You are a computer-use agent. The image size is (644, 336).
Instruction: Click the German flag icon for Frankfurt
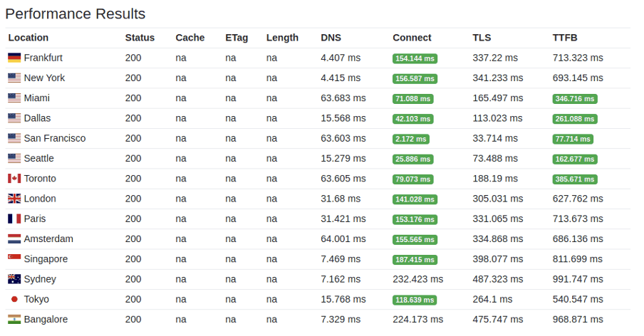pyautogui.click(x=14, y=58)
